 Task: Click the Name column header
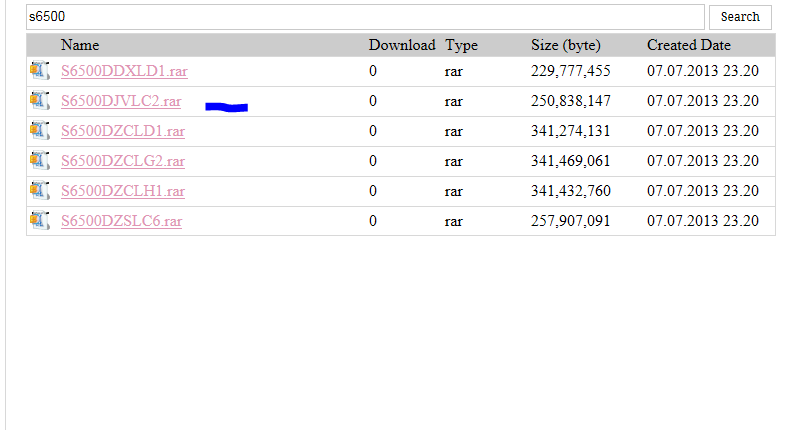80,45
